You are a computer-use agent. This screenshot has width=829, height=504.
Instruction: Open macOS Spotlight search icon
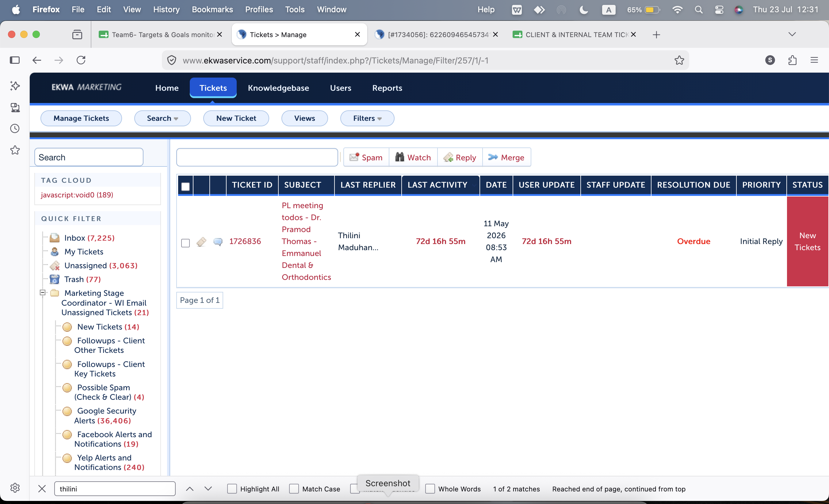(699, 10)
